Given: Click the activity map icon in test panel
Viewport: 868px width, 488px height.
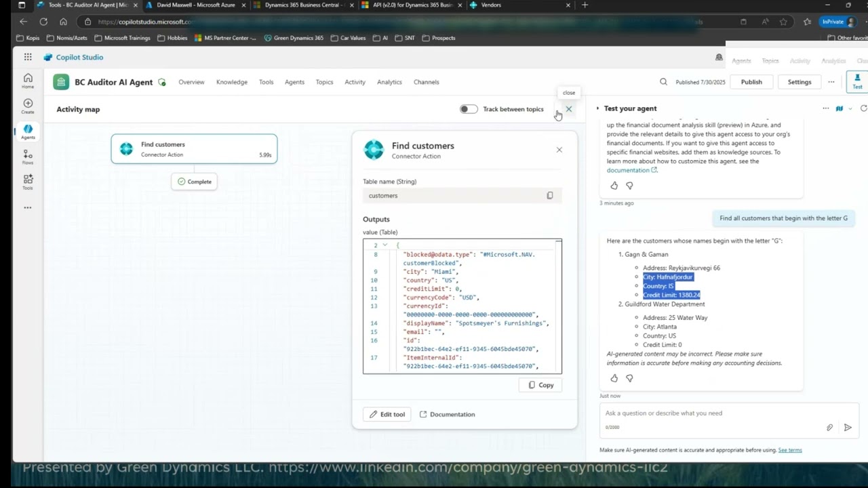Looking at the screenshot, I should (x=839, y=108).
